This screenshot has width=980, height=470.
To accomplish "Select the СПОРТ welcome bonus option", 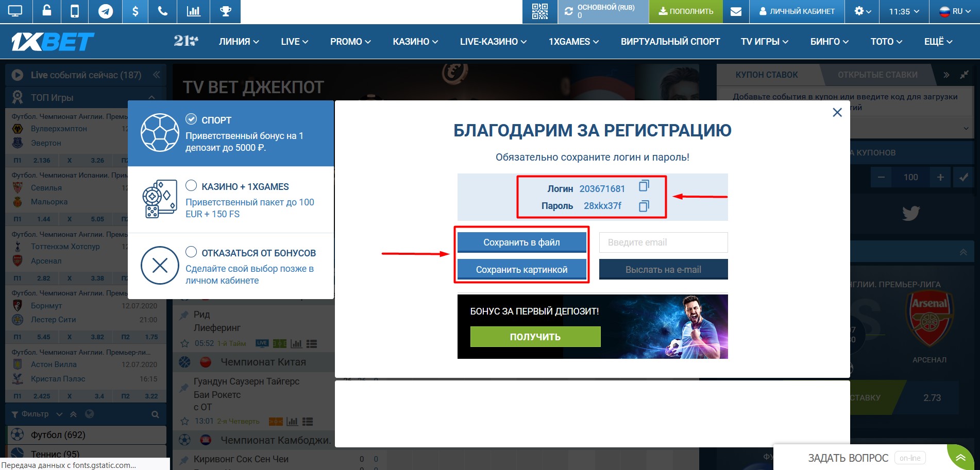I will [x=231, y=133].
